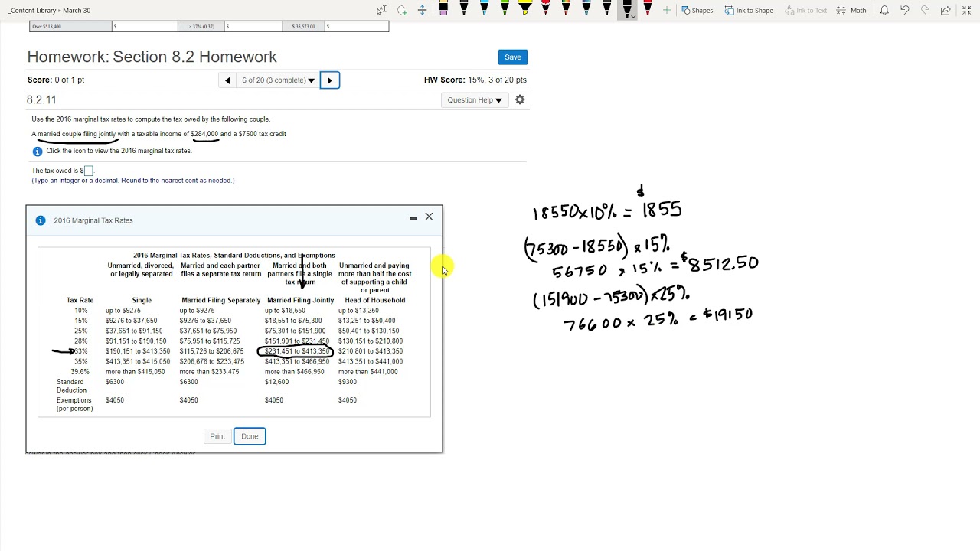This screenshot has height=551, width=980.
Task: Click the '$9300' Head of Household deduction
Action: coord(348,382)
